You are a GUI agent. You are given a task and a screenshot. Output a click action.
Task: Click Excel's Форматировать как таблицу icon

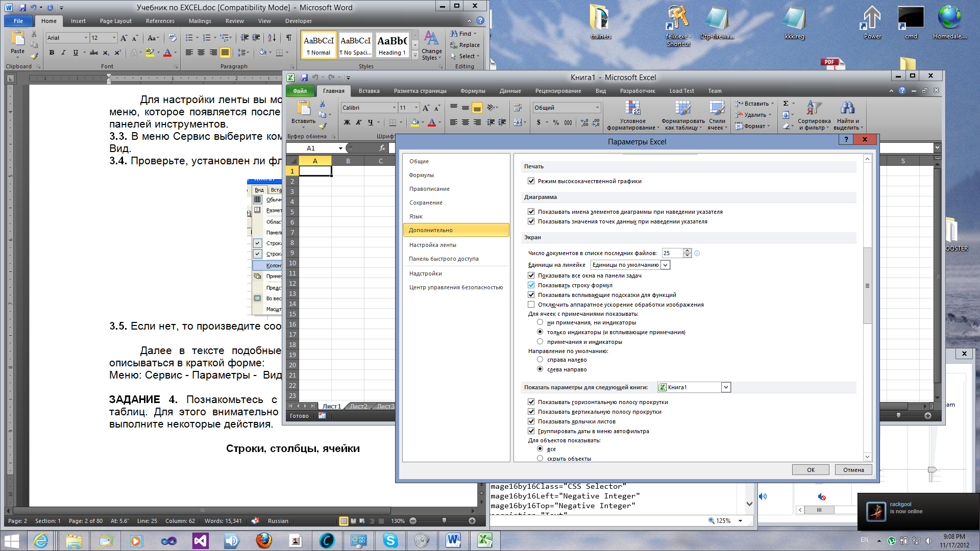[683, 108]
